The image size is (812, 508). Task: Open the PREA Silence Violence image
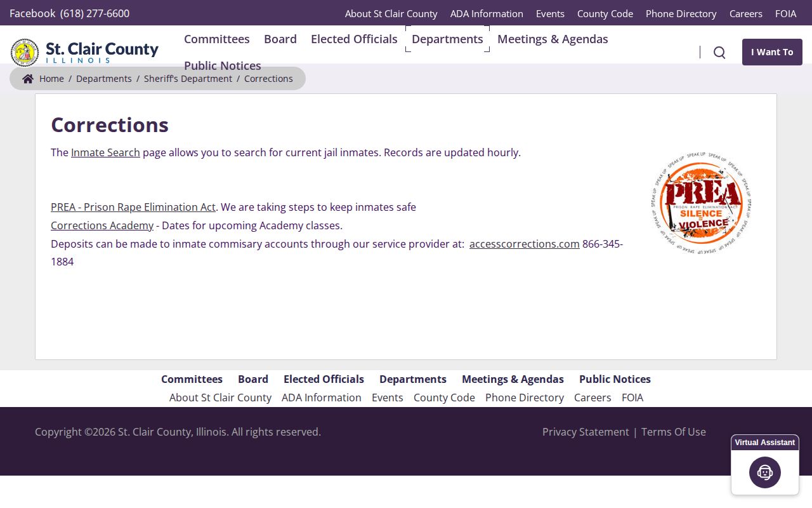(701, 203)
